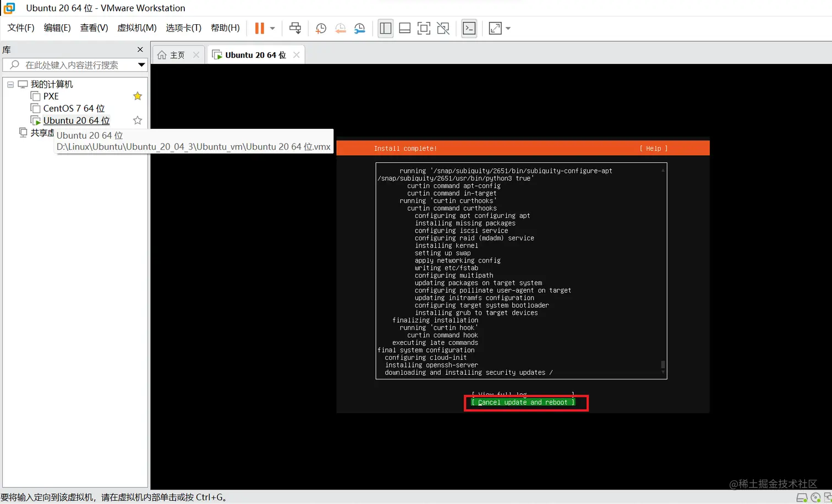Screen dimensions: 832x504
Task: Select the PXE virtual machine
Action: pyautogui.click(x=51, y=96)
